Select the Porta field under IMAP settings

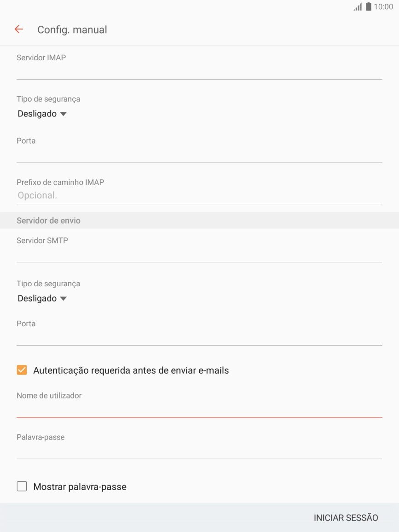pos(199,154)
